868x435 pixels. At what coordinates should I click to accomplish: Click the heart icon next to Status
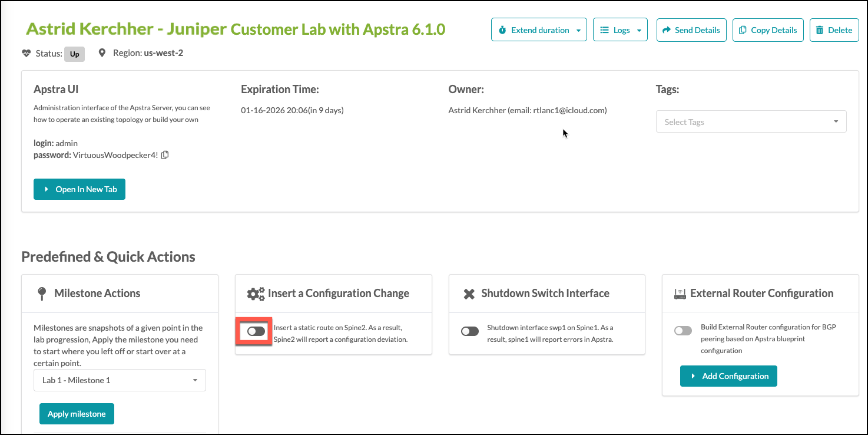(x=26, y=52)
